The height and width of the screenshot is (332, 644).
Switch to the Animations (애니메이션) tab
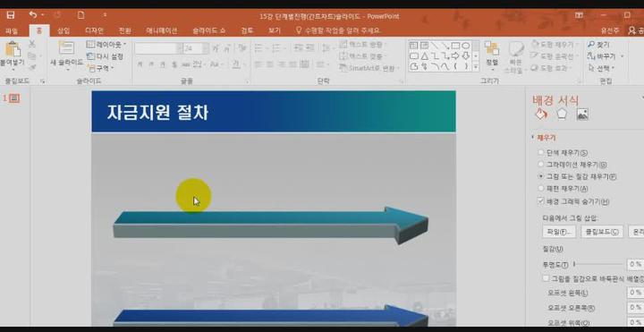(162, 30)
